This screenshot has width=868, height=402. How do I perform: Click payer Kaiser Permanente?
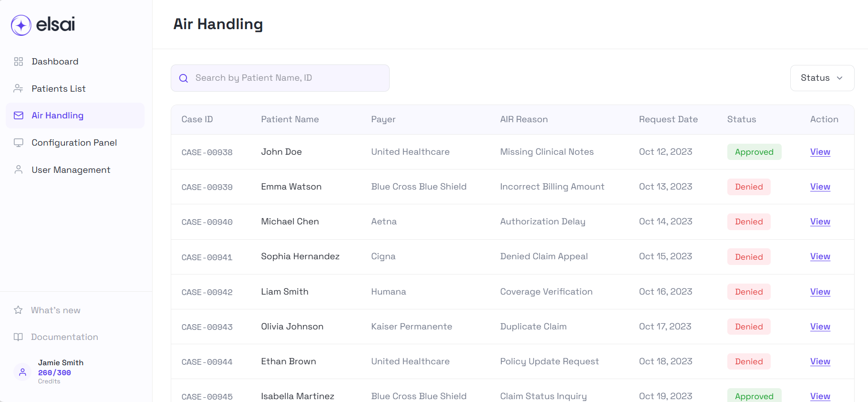click(x=412, y=327)
